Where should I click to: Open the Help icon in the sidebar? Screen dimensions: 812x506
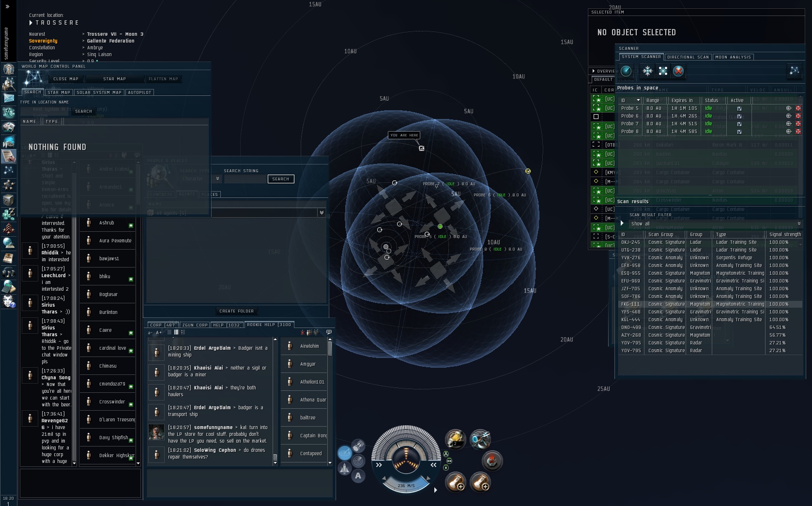point(9,301)
